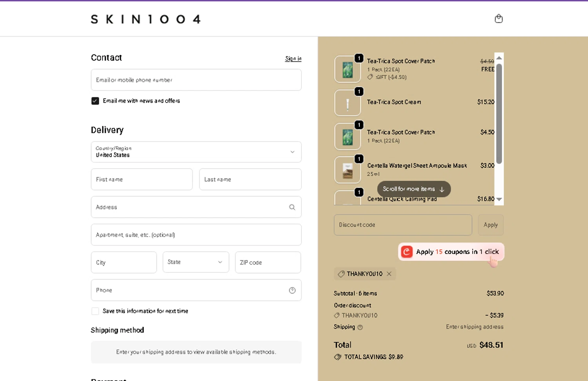Click the cart list scroll down arrow
Viewport: 588px width, 381px height.
tap(499, 199)
